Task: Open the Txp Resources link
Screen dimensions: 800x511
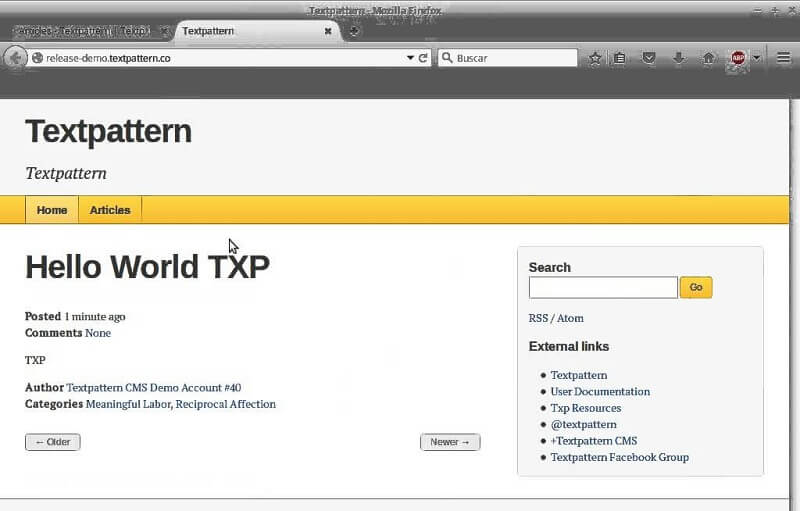Action: pos(586,408)
